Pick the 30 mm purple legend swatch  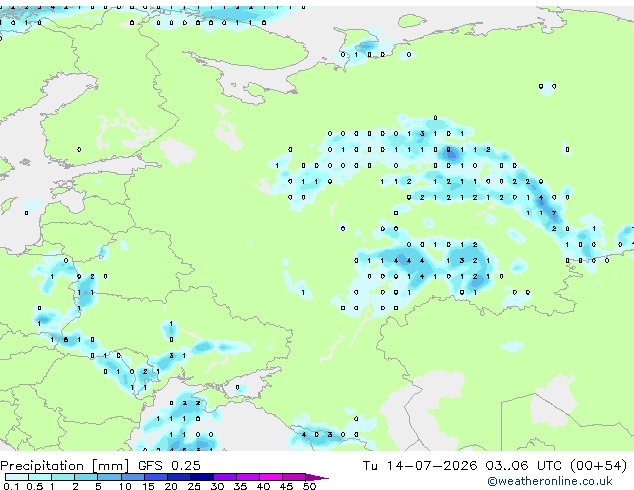[x=225, y=477]
